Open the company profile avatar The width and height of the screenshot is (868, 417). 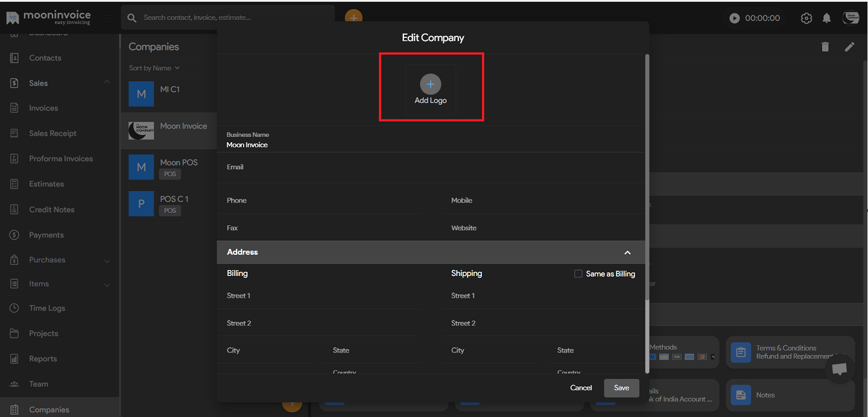(851, 18)
